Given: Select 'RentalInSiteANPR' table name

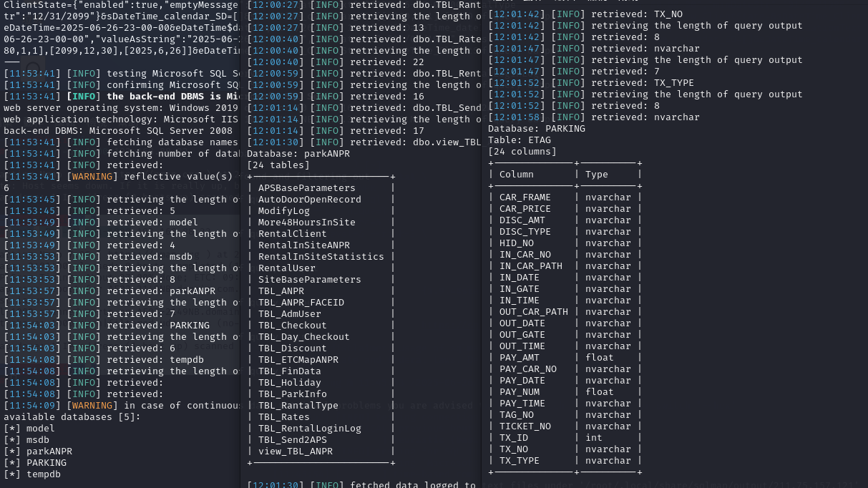Looking at the screenshot, I should coord(304,245).
